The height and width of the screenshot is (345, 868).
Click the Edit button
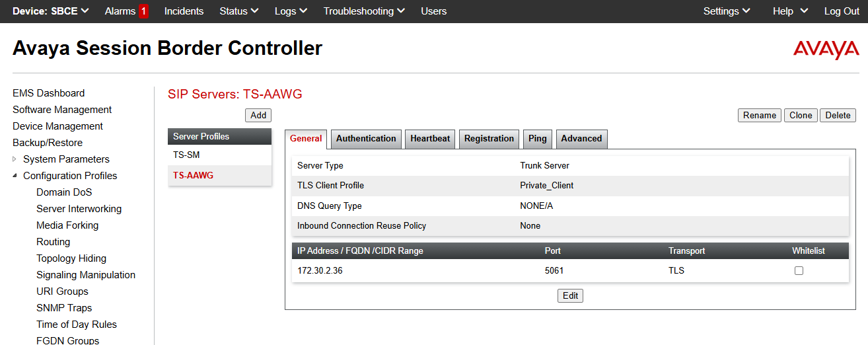(x=570, y=296)
